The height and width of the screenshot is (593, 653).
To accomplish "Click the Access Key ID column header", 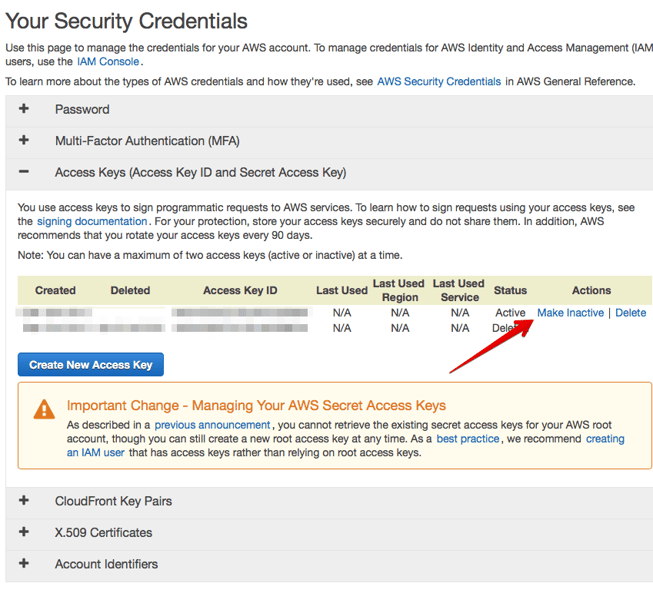I will (240, 291).
